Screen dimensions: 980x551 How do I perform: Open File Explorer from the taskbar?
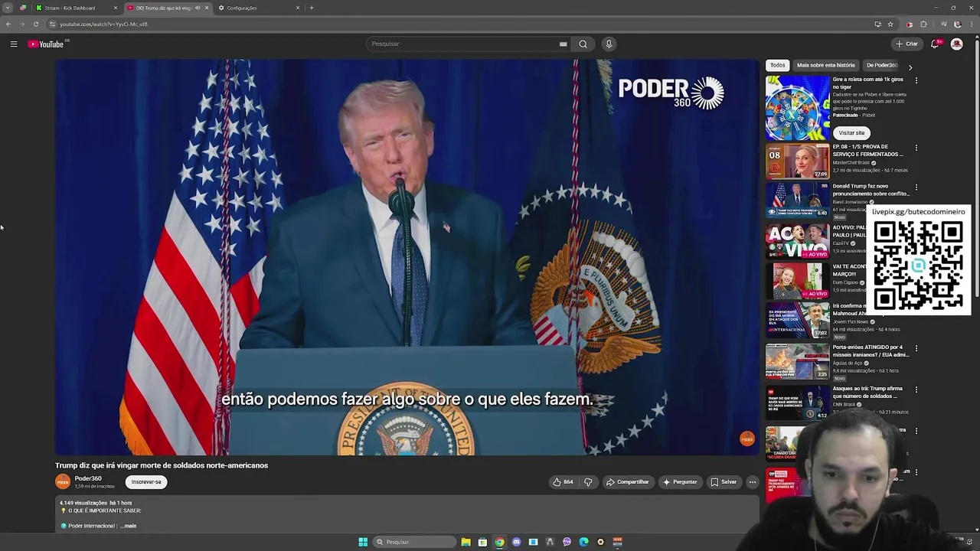(465, 542)
